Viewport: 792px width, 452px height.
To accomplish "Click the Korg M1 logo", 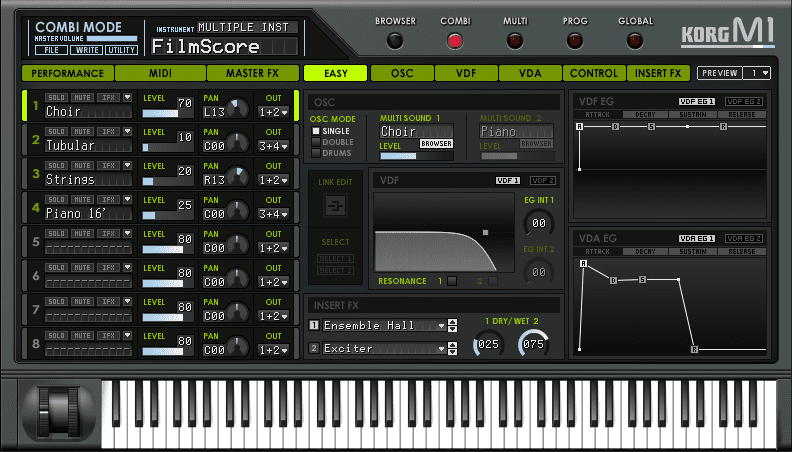I will coord(727,33).
